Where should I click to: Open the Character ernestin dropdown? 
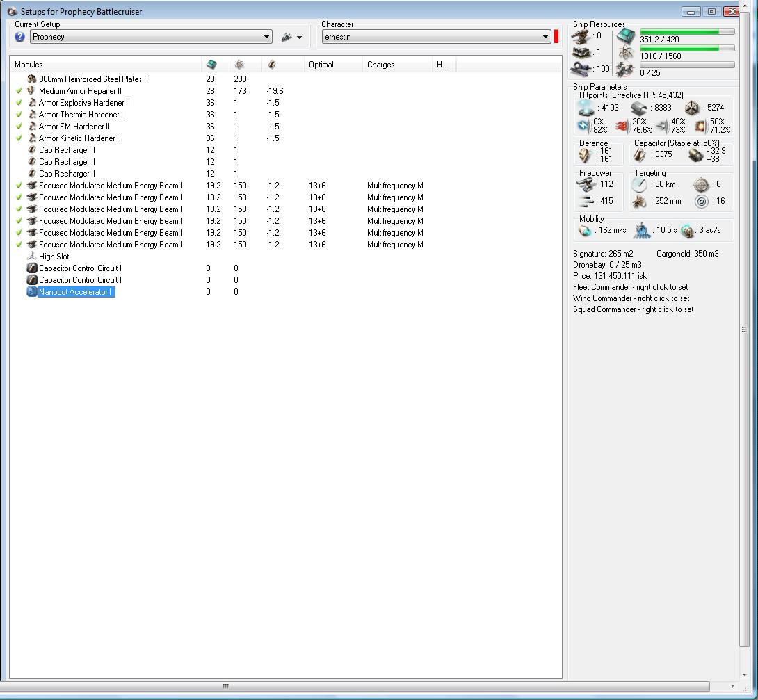coord(437,37)
